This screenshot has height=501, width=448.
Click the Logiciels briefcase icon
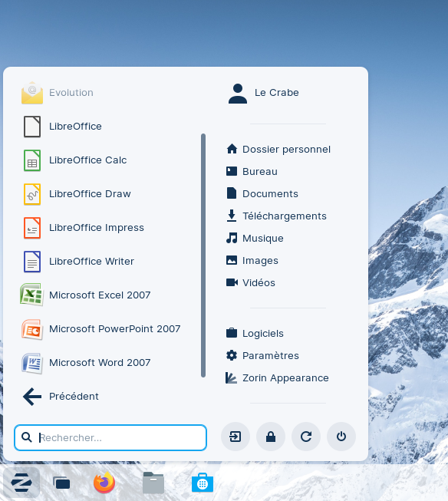coord(232,333)
